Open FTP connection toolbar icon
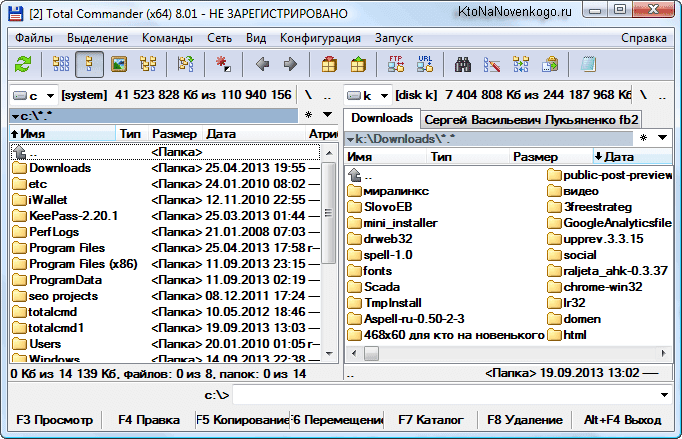Viewport: 682px width, 439px height. (x=396, y=64)
